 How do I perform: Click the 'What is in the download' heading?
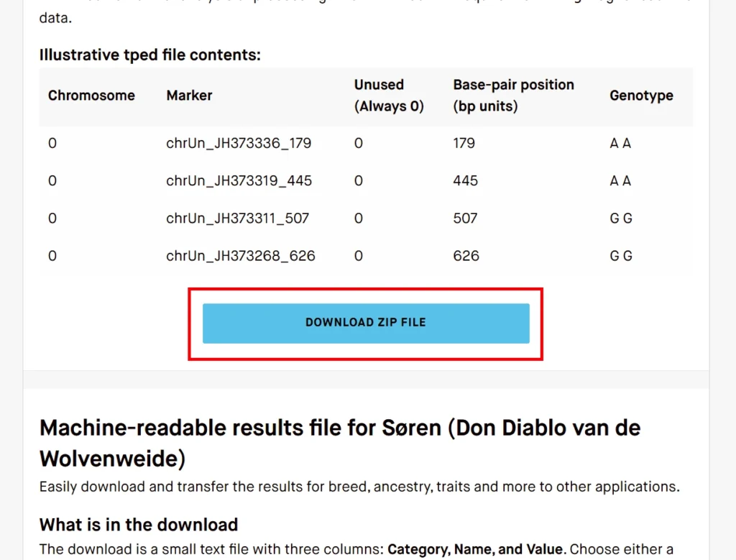[139, 524]
